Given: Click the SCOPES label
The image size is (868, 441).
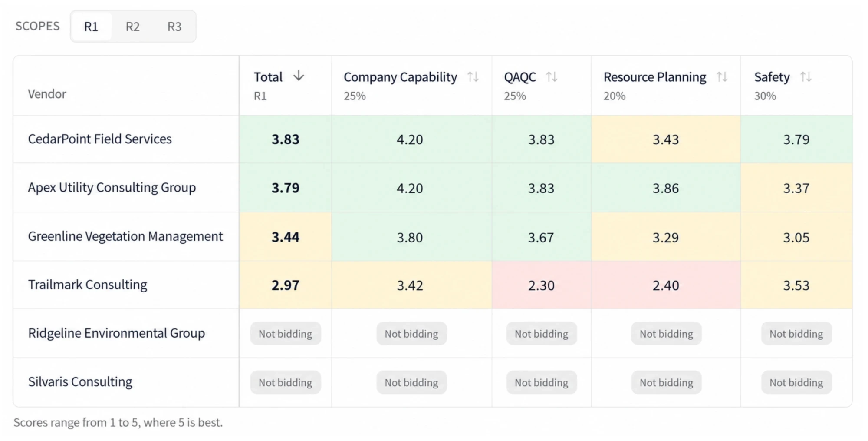Looking at the screenshot, I should (38, 26).
